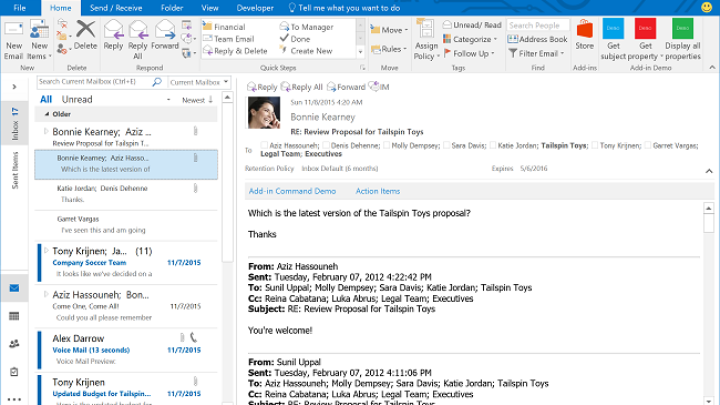This screenshot has width=720, height=405.
Task: Click Reply All in reading pane
Action: [302, 87]
